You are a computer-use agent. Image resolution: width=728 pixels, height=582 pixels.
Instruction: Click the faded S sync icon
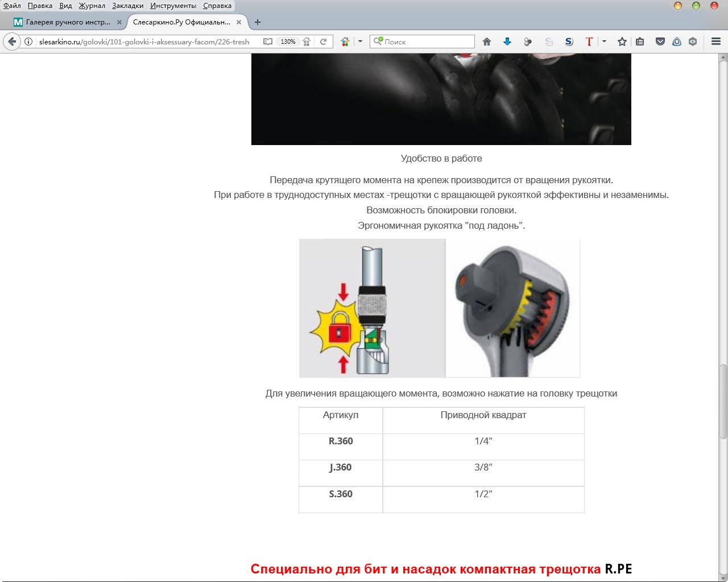click(548, 42)
